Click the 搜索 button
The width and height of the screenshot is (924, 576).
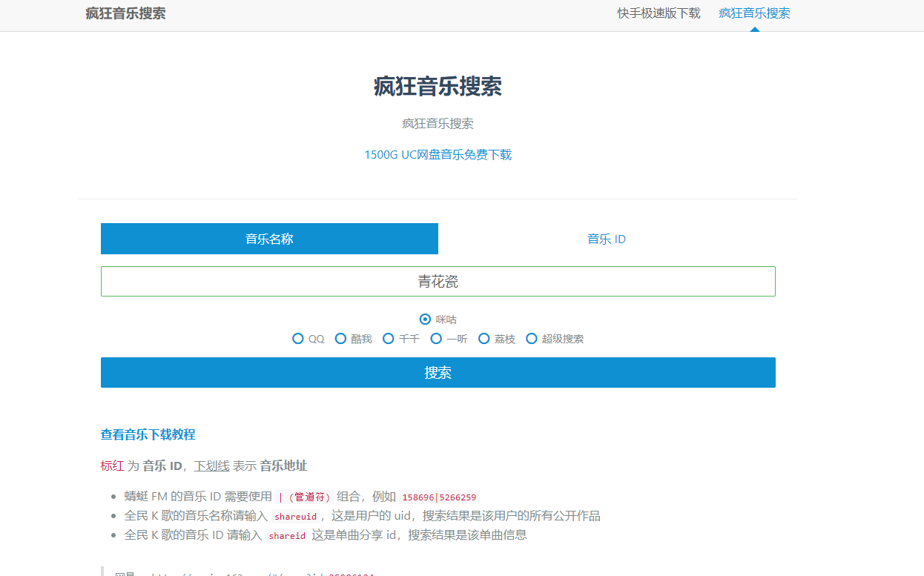(x=438, y=372)
